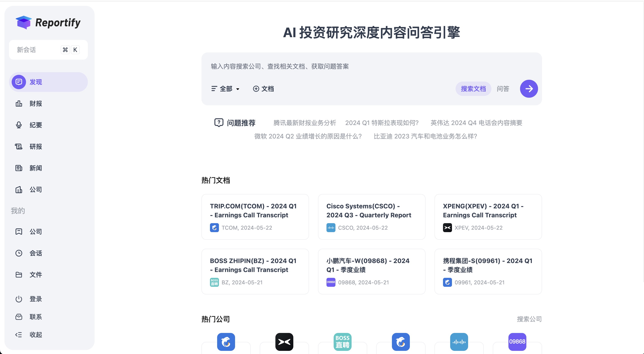Click the 问题推荐 question mark icon
Image resolution: width=644 pixels, height=354 pixels.
219,123
